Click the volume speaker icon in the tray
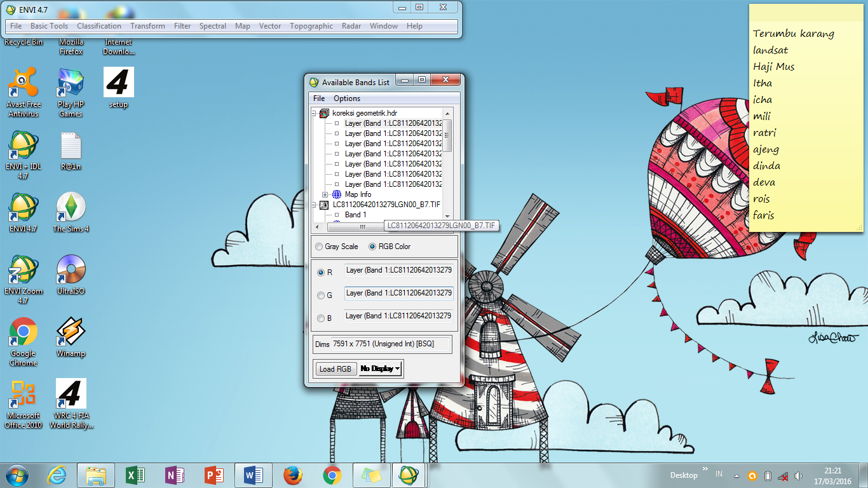Viewport: 868px width, 488px height. (798, 476)
